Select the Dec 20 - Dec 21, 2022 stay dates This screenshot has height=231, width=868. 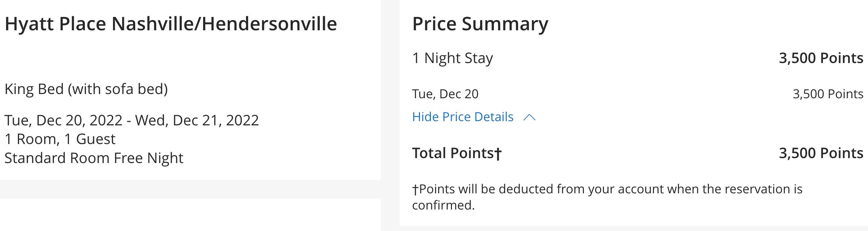pos(132,120)
